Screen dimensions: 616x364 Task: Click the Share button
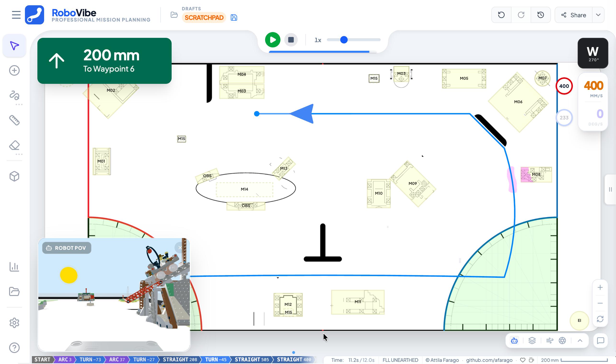tap(574, 15)
